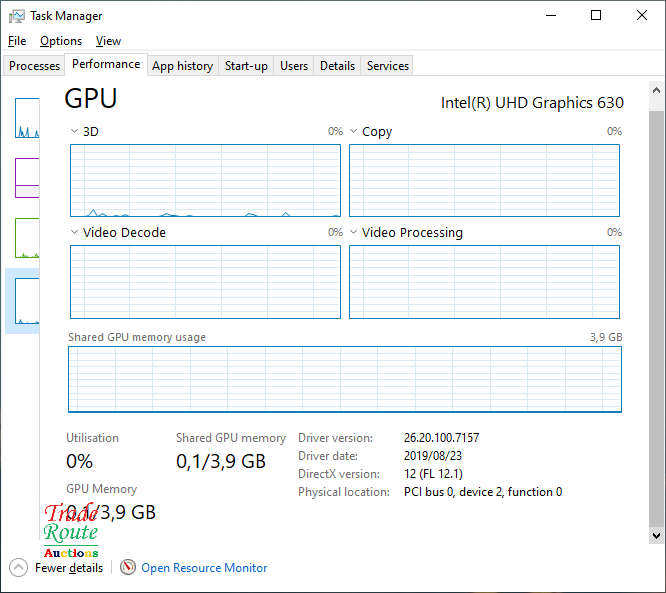The image size is (666, 593).
Task: Switch to the Processes tab
Action: [x=34, y=66]
